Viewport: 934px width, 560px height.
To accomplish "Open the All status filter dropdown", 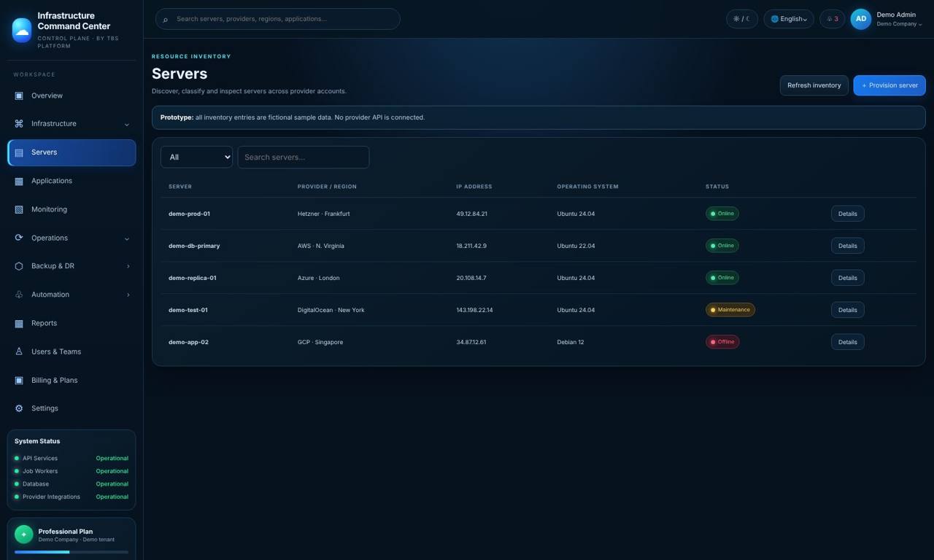I will click(196, 157).
